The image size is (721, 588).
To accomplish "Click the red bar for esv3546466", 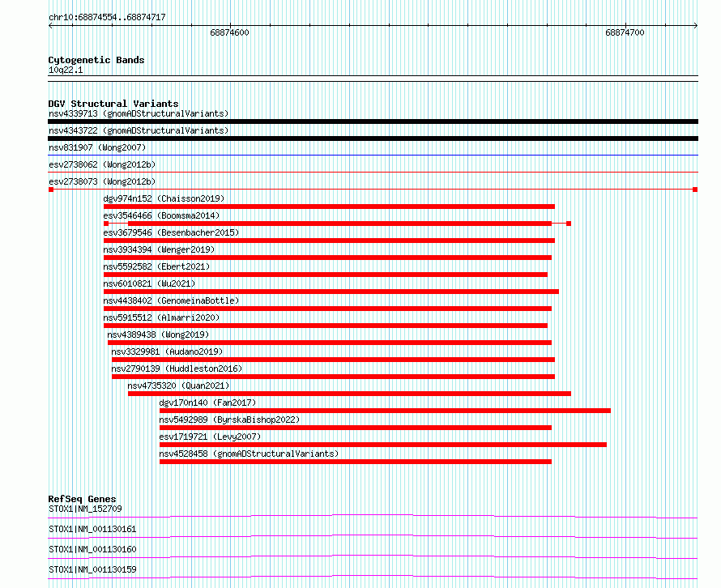I will (x=338, y=224).
